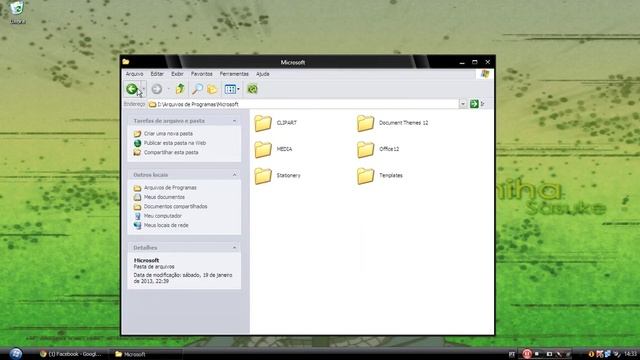The image size is (640, 360).
Task: Minimize the Microsoft explorer window
Action: [x=462, y=62]
